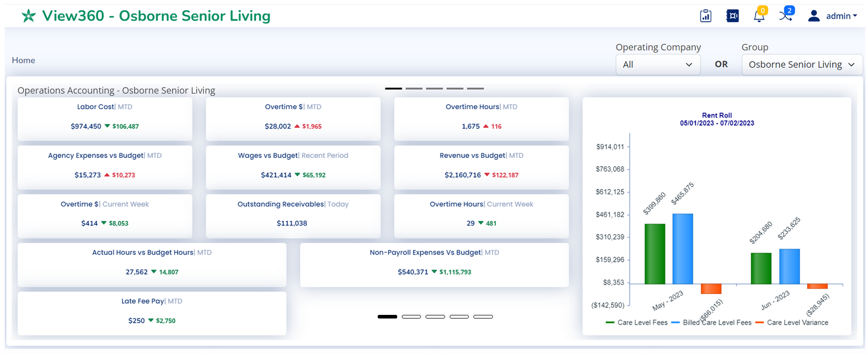Image resolution: width=868 pixels, height=354 pixels.
Task: Select first bottom pagination pill
Action: 387,316
